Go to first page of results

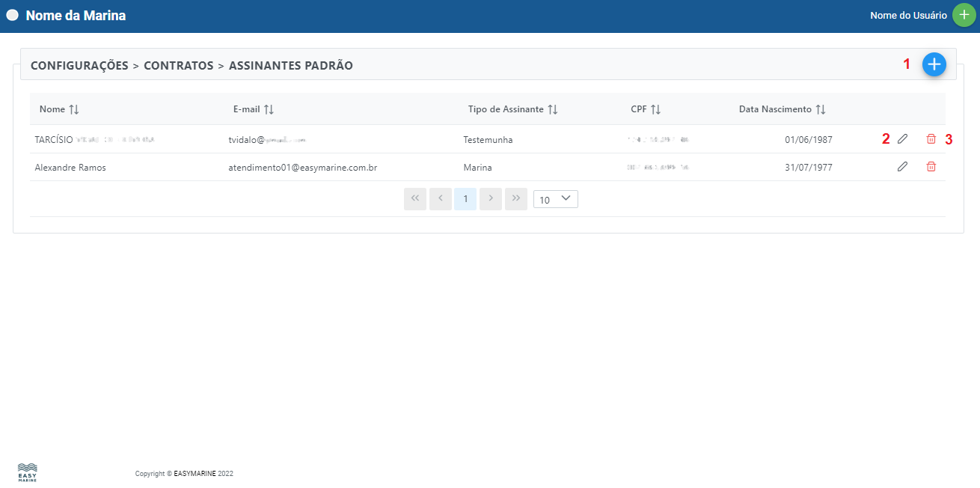pos(414,199)
